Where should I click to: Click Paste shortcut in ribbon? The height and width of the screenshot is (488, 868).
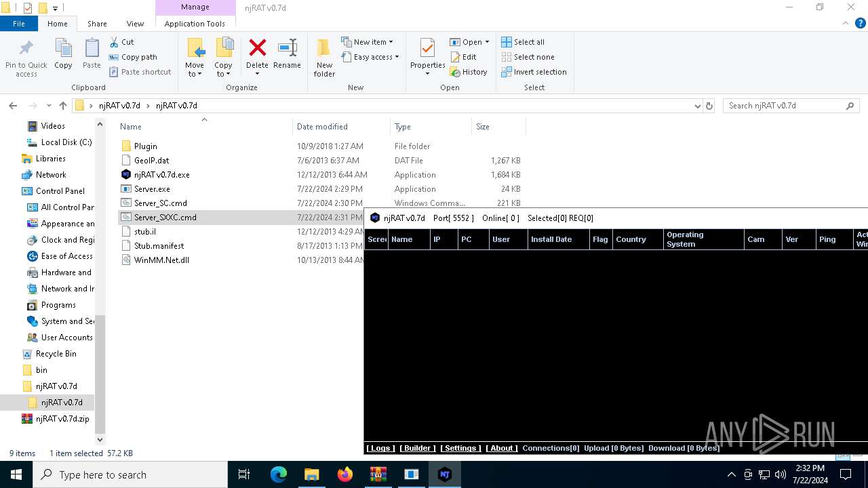140,72
